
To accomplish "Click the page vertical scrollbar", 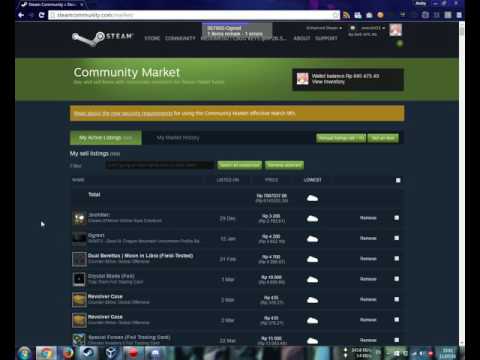I will pos(462,183).
